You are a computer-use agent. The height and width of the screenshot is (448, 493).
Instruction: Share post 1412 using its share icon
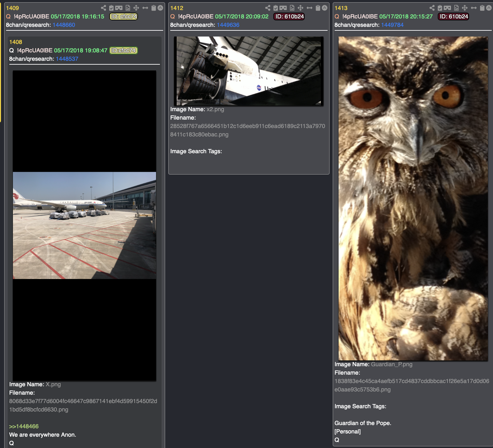[268, 8]
